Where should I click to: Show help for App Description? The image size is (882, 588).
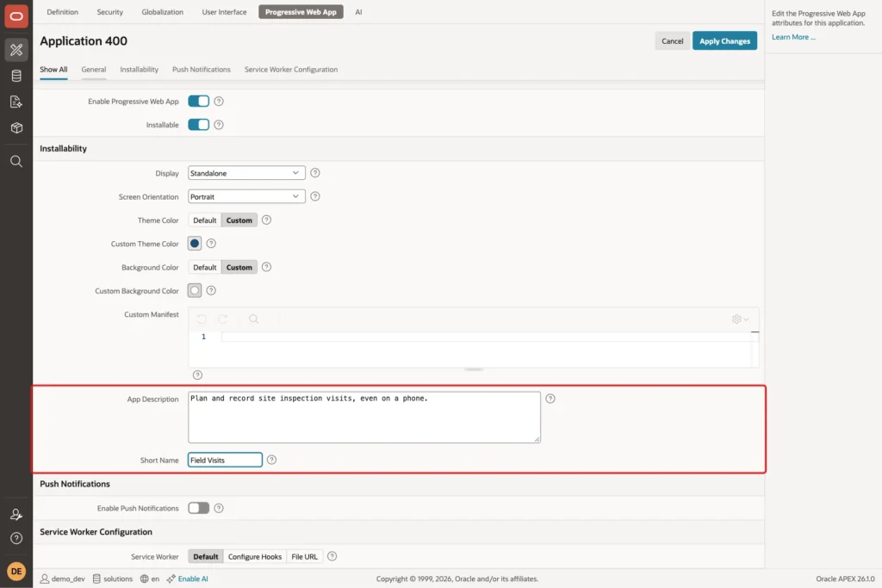click(x=550, y=399)
